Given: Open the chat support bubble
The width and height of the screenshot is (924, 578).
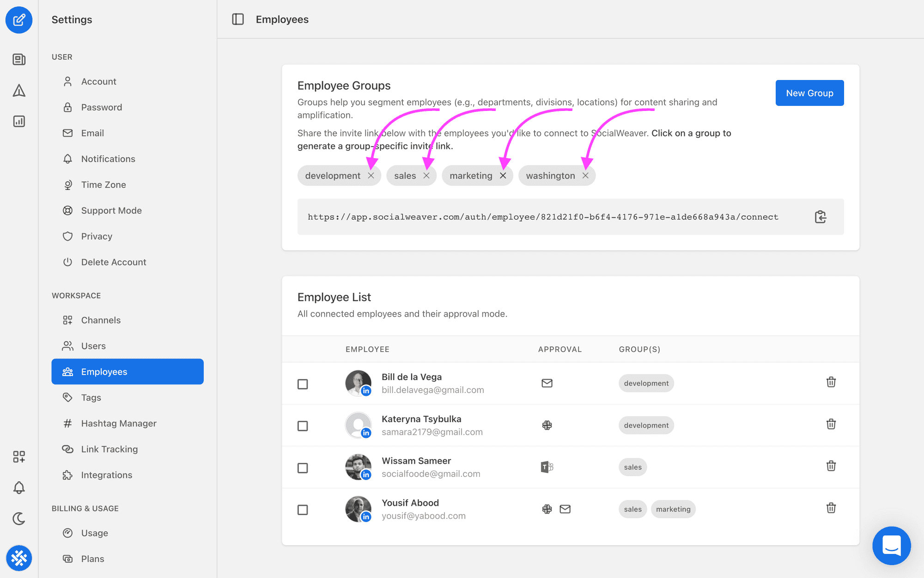Looking at the screenshot, I should tap(891, 545).
